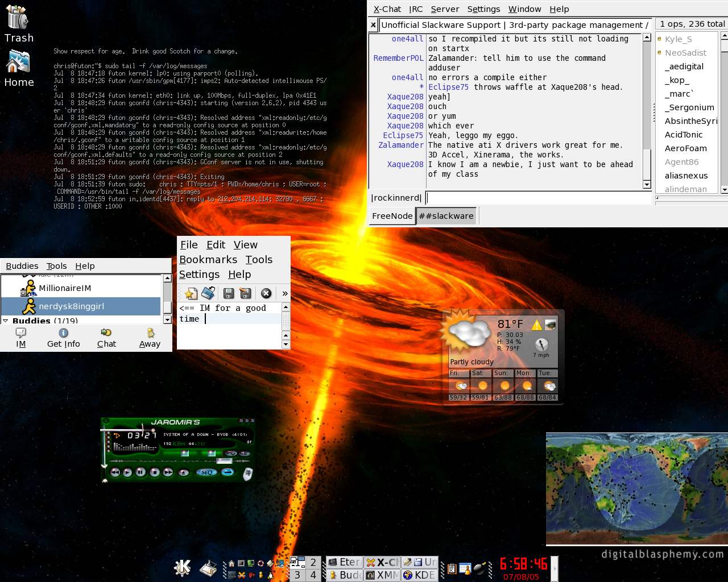Open IRC menu in X-Chat
This screenshot has height=582, width=728.
pos(416,9)
